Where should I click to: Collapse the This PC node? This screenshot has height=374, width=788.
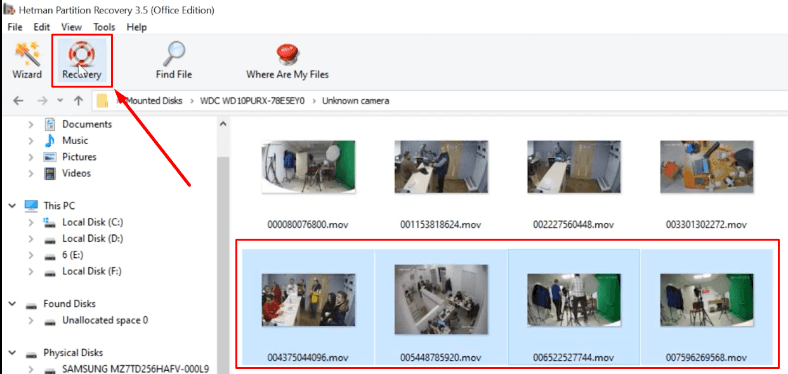13,206
